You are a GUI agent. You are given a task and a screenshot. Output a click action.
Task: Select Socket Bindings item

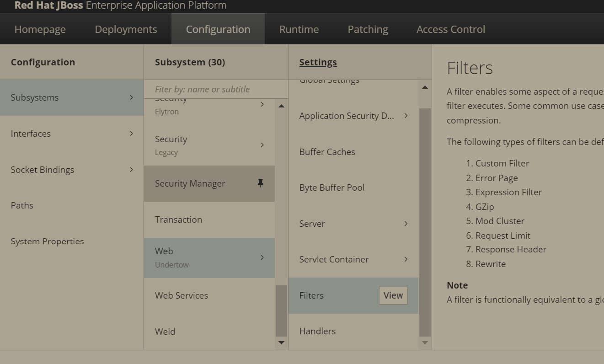coord(72,170)
